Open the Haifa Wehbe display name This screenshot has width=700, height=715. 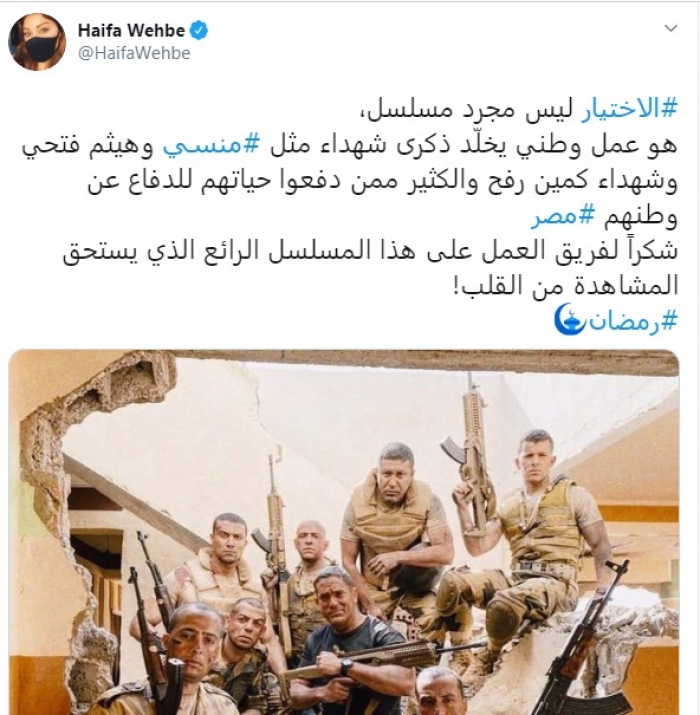131,31
